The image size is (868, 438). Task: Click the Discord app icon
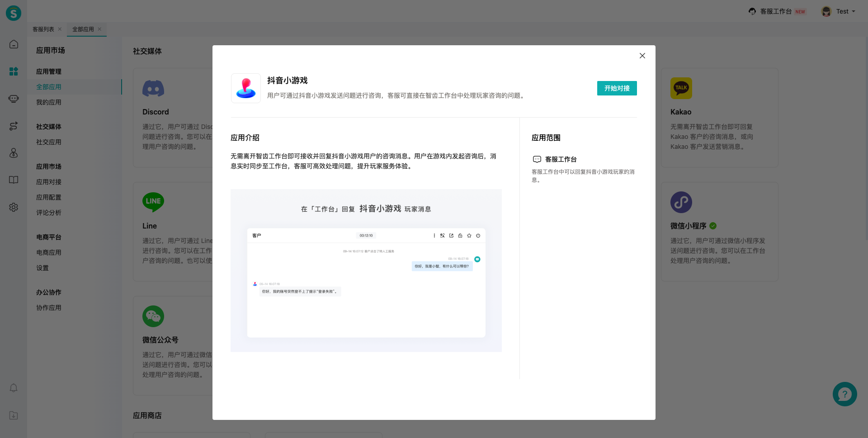coord(153,88)
